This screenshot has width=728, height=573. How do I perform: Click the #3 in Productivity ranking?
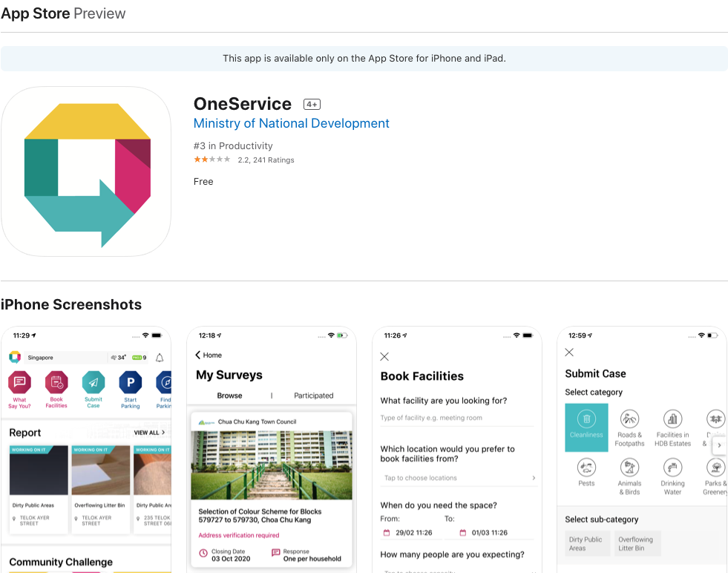click(233, 145)
